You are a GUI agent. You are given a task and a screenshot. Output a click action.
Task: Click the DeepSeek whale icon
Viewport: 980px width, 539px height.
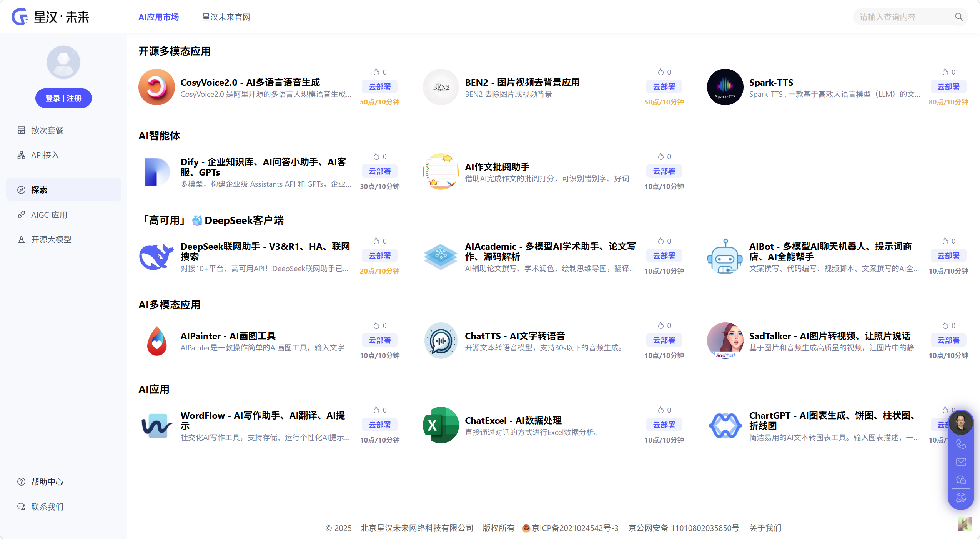tap(156, 256)
